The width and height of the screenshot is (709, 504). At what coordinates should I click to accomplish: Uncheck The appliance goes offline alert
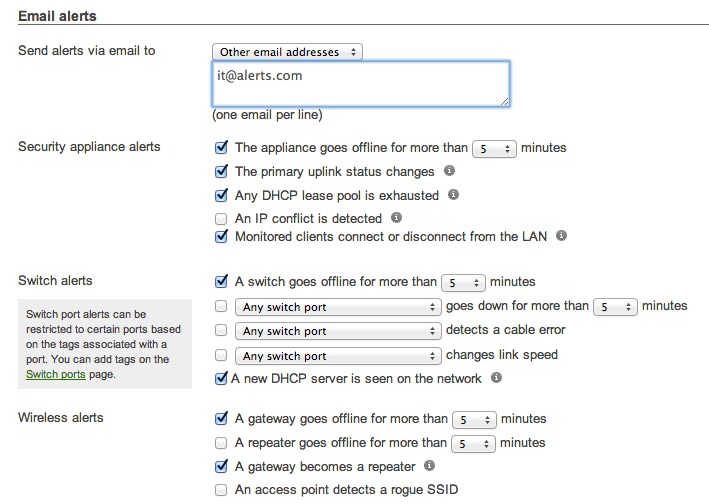[x=221, y=147]
